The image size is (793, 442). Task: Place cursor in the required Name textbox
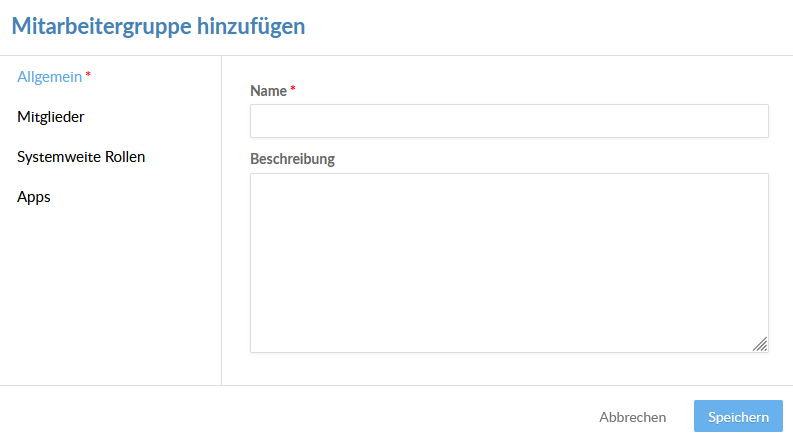tap(509, 121)
